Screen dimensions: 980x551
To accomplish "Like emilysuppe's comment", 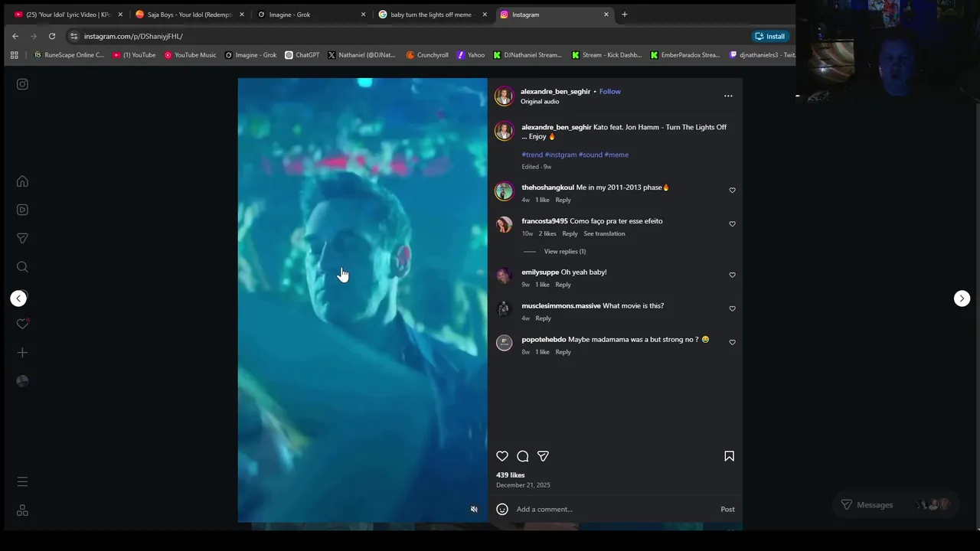I will 732,275.
